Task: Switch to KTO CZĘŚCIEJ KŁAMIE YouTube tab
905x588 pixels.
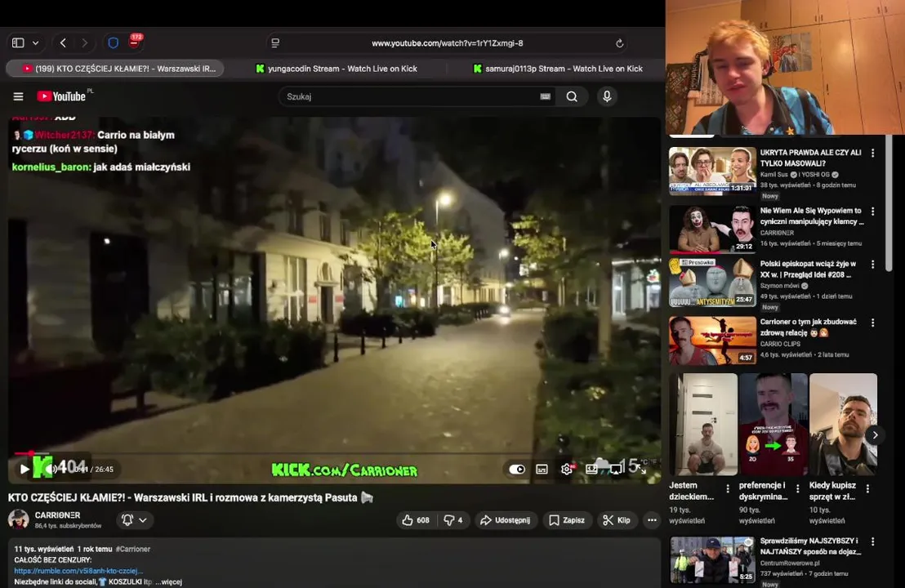Action: [x=115, y=68]
